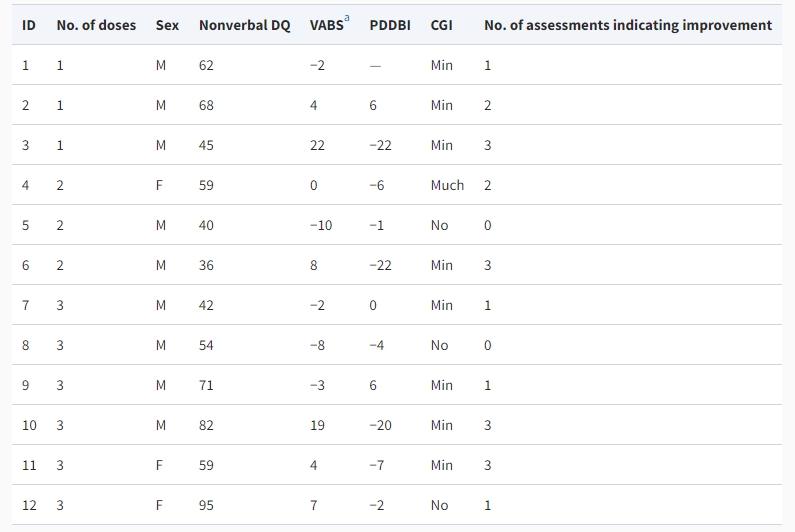
Task: Click the 'Much' CGI value in row 4
Action: click(x=447, y=185)
